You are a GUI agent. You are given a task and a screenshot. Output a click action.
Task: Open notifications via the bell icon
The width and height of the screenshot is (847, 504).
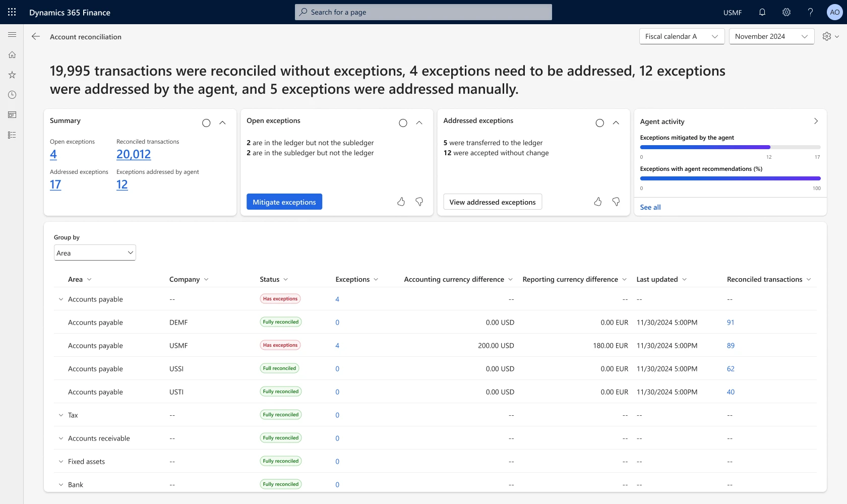click(x=762, y=12)
